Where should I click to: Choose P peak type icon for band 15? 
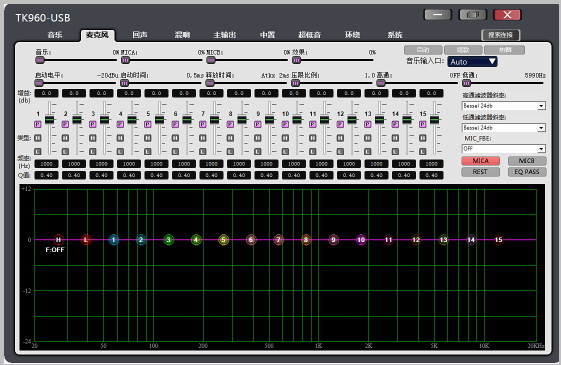[x=423, y=124]
